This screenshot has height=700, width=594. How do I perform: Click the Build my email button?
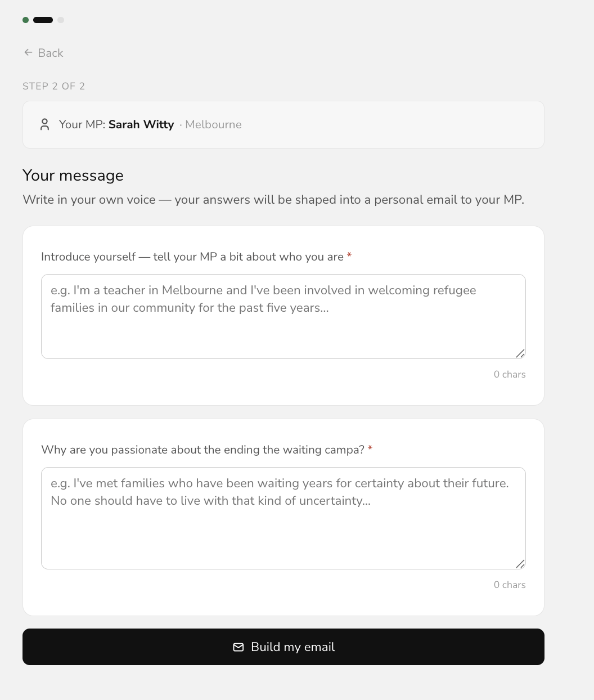click(283, 647)
